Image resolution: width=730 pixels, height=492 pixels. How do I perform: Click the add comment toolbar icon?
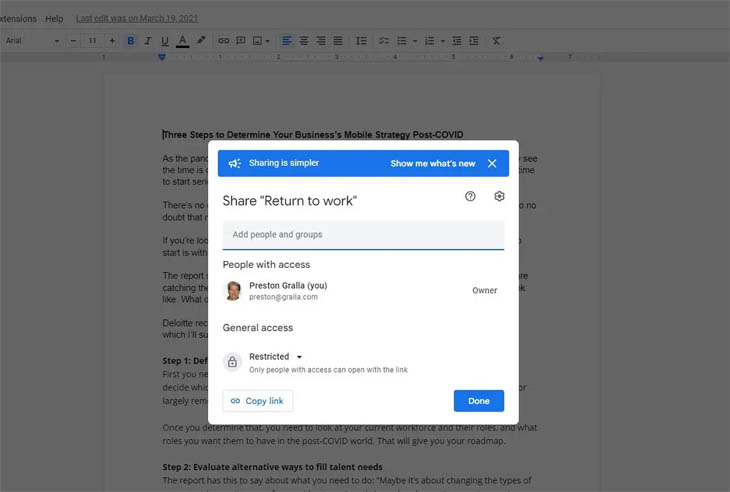[x=241, y=40]
